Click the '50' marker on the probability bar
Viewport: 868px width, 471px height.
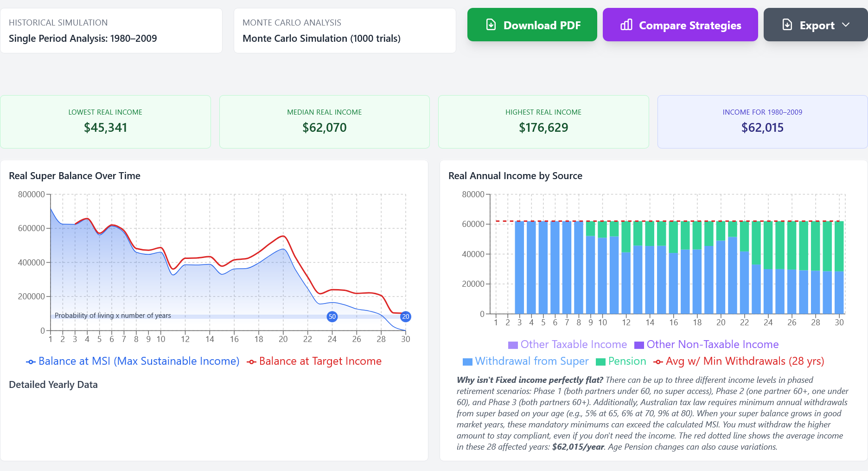click(332, 316)
